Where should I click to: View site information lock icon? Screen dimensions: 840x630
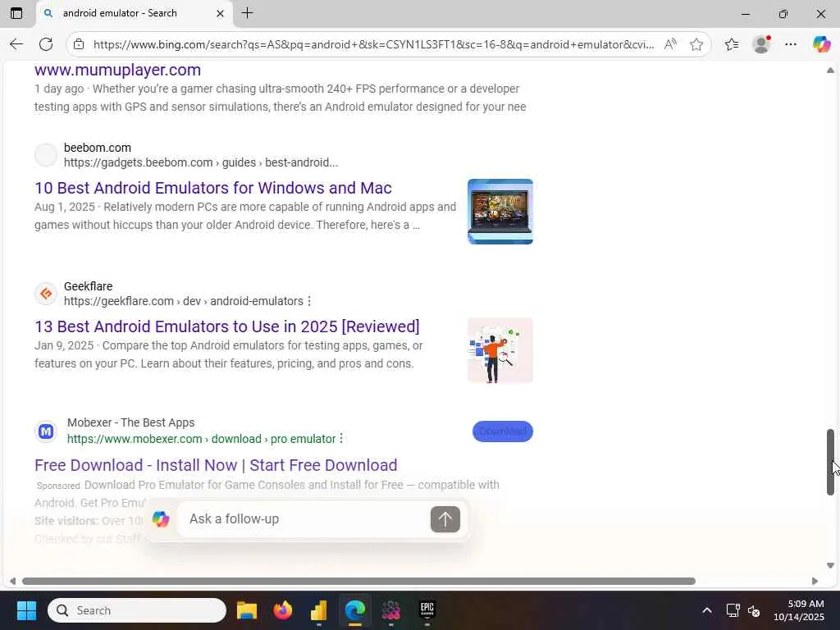pyautogui.click(x=79, y=44)
